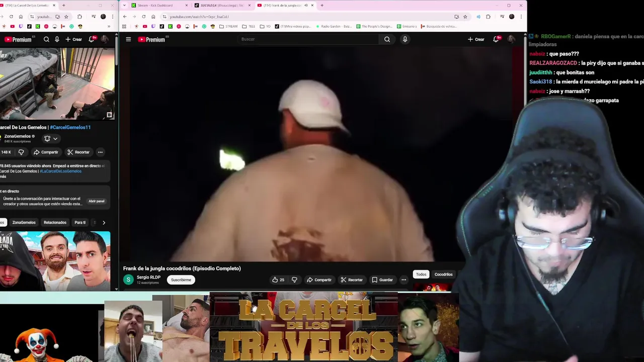Viewport: 644px width, 362px height.
Task: Open extensions puzzle icon in the left browser
Action: (79, 17)
